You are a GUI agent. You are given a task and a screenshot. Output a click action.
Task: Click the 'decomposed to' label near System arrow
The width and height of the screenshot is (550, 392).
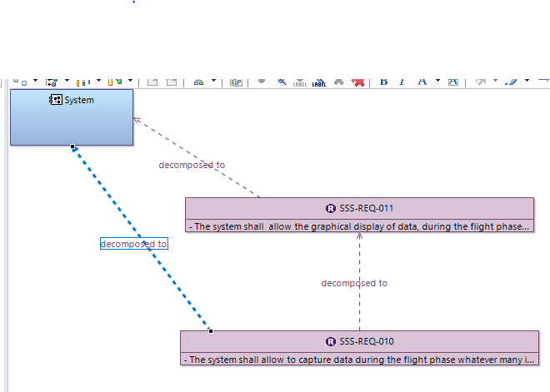coord(192,165)
